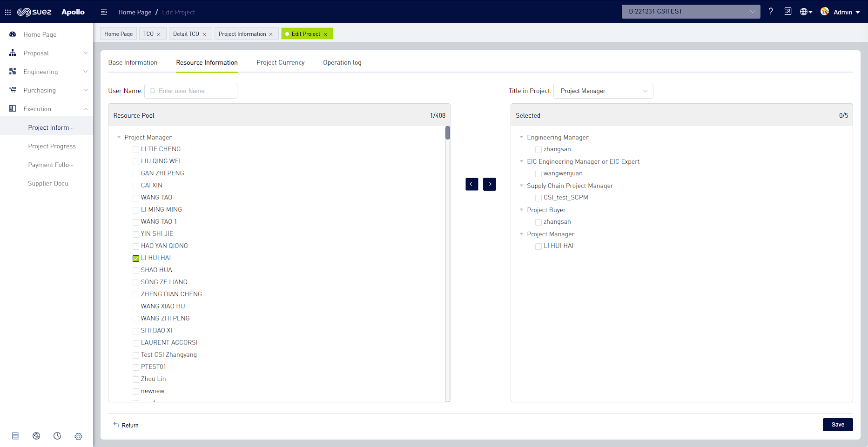Open the Home Page page tab
The image size is (868, 447).
click(x=119, y=34)
